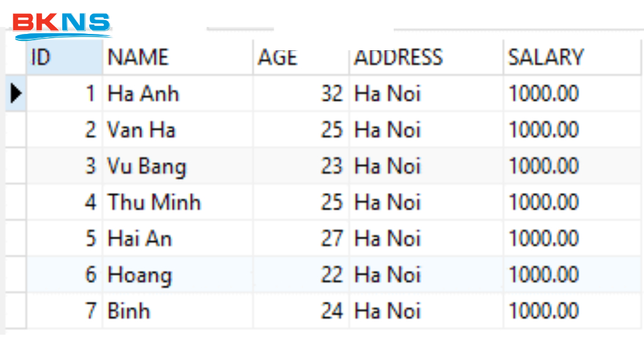The width and height of the screenshot is (644, 362).
Task: Click the BKNS logo
Action: pos(62,25)
